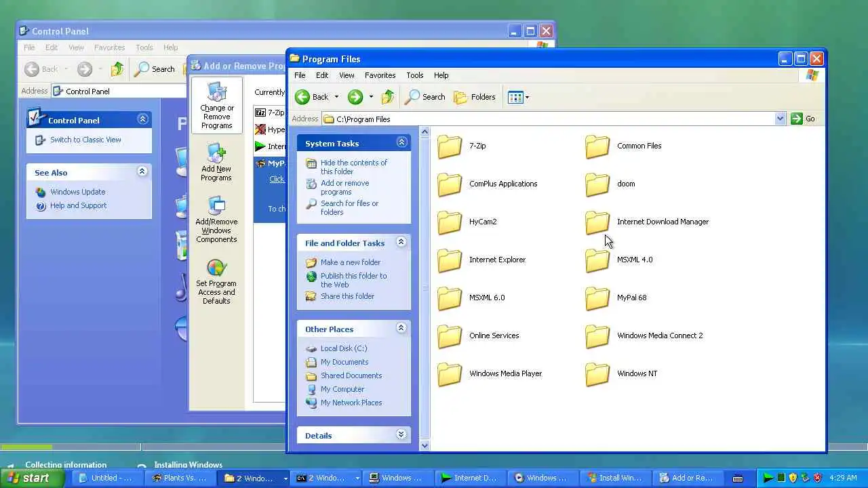Open the doom folder
The height and width of the screenshot is (488, 868).
[610, 184]
